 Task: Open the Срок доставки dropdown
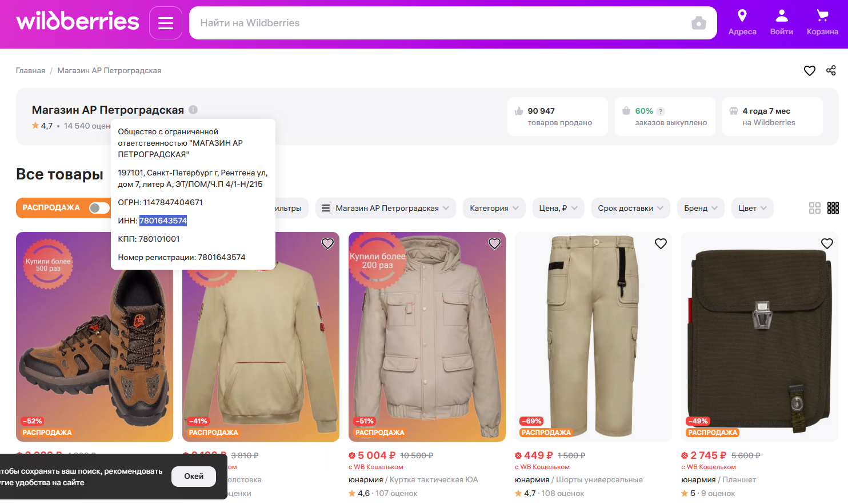pyautogui.click(x=630, y=208)
